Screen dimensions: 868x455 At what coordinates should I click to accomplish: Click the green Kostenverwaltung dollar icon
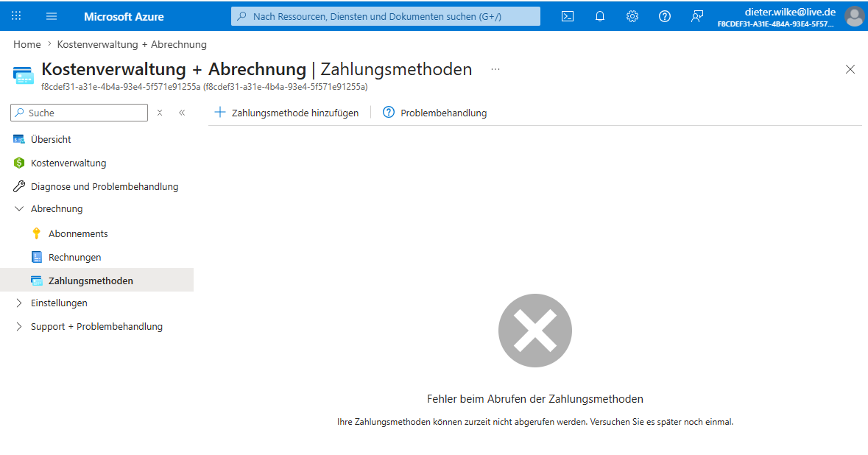click(19, 163)
